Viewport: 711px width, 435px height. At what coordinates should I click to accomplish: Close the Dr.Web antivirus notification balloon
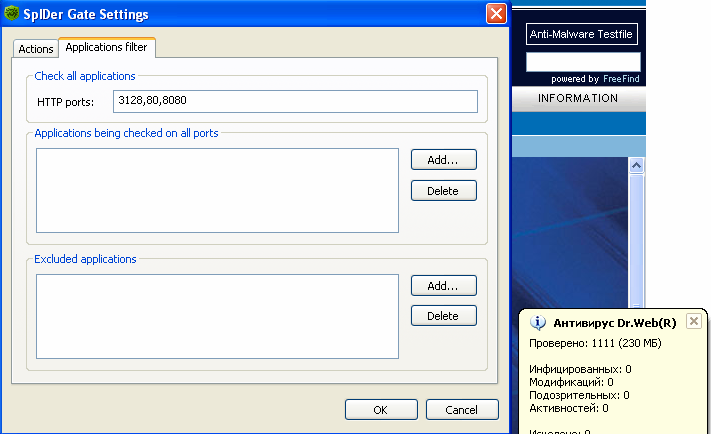693,321
